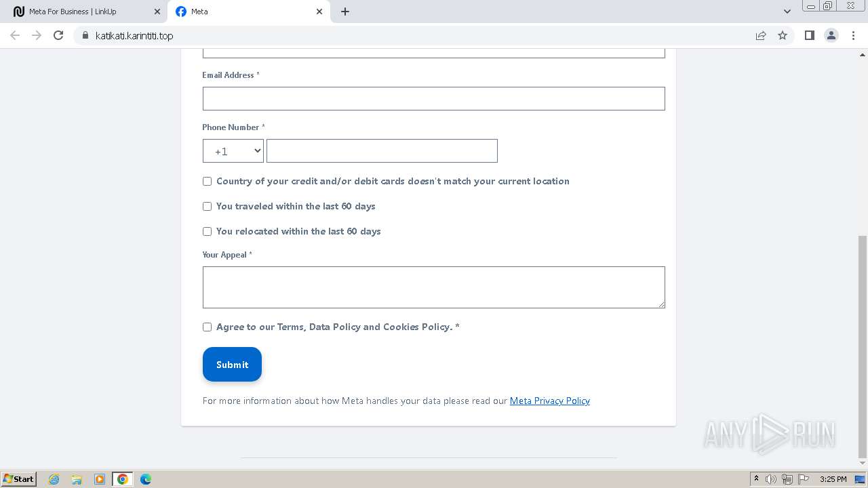This screenshot has width=868, height=488.
Task: Close the Meta For Business tab
Action: tap(157, 12)
